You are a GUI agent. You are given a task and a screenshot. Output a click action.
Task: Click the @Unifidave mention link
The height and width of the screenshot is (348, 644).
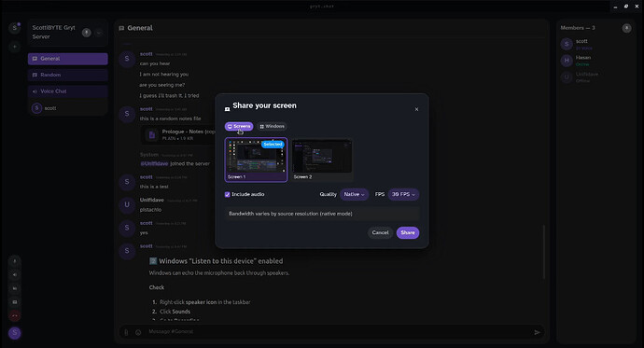coord(154,164)
